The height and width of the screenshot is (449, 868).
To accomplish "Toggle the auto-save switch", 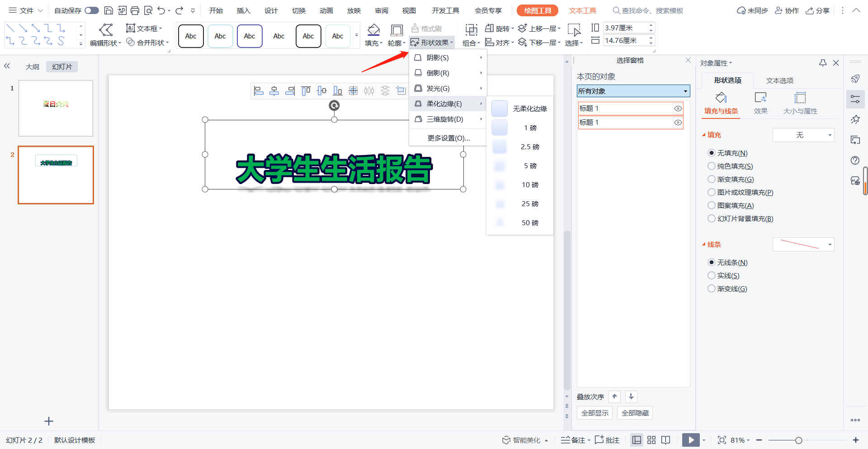I will [92, 10].
